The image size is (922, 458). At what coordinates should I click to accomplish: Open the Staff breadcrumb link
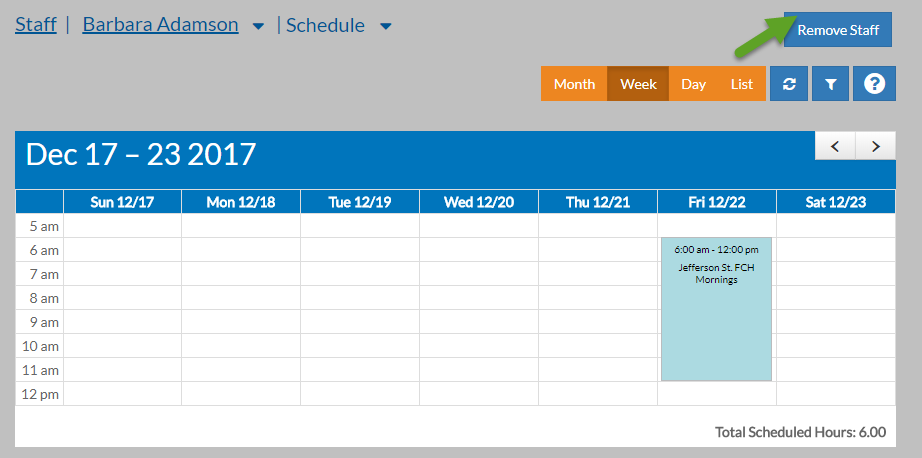36,25
